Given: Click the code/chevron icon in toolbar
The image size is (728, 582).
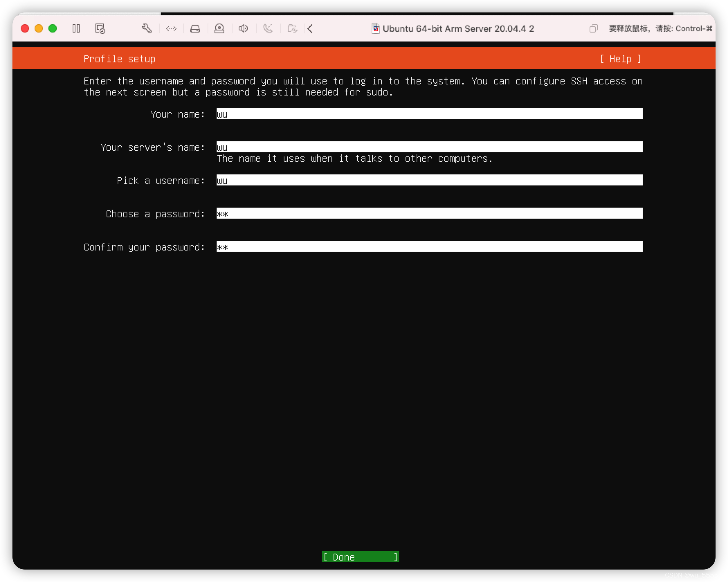Looking at the screenshot, I should tap(172, 29).
